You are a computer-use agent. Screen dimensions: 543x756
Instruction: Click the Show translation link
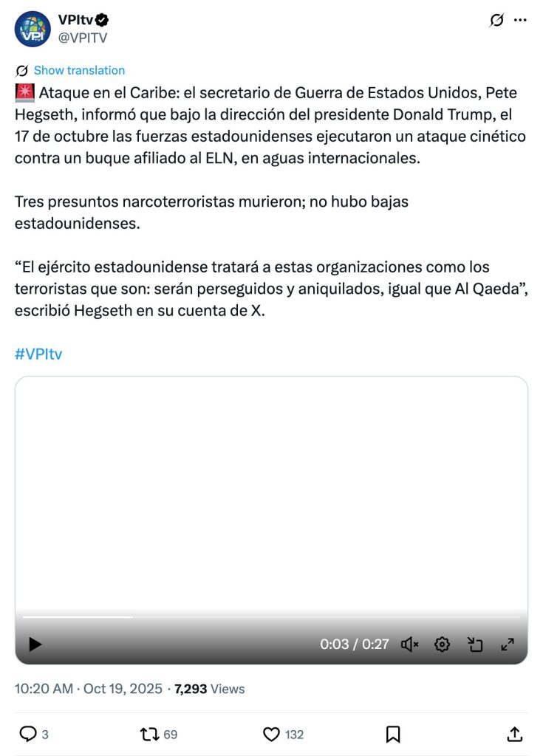(x=79, y=70)
